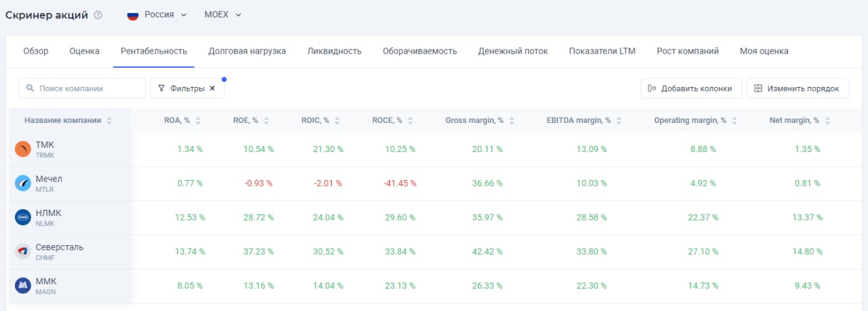Sort the EBITDA margin, % column
The width and height of the screenshot is (868, 311).
pyautogui.click(x=619, y=121)
